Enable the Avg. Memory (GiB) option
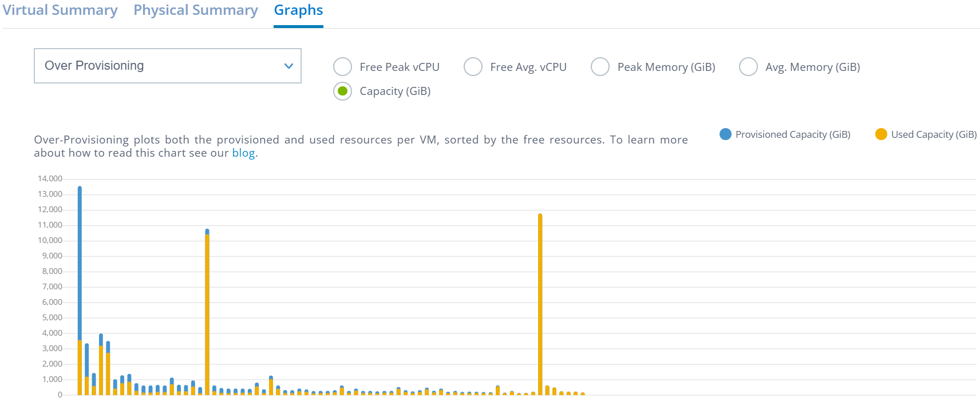980x402 pixels. 748,66
